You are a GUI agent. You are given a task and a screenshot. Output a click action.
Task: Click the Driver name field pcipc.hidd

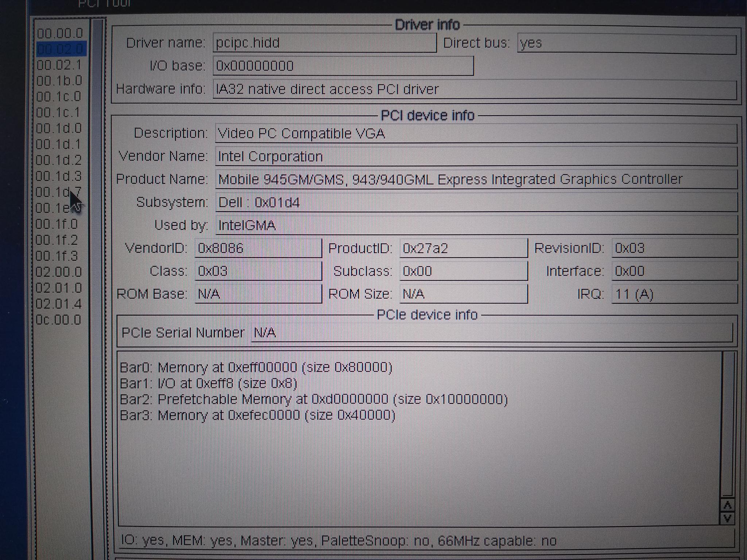[x=324, y=43]
